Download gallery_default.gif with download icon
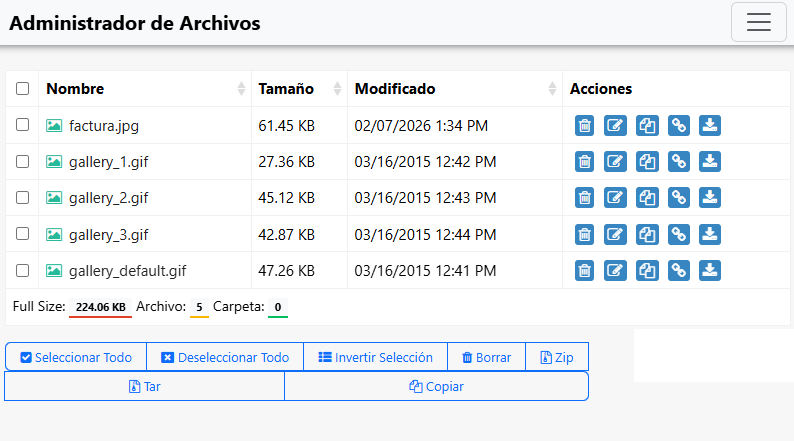 [x=709, y=270]
